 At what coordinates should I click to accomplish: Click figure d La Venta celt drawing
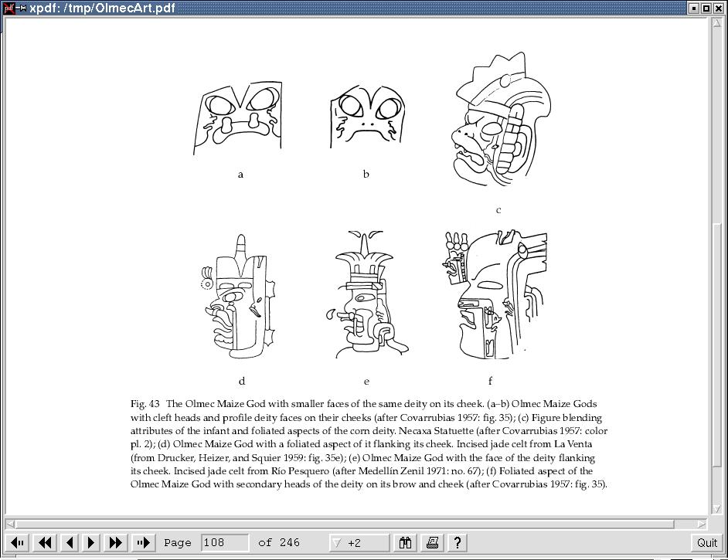point(238,297)
